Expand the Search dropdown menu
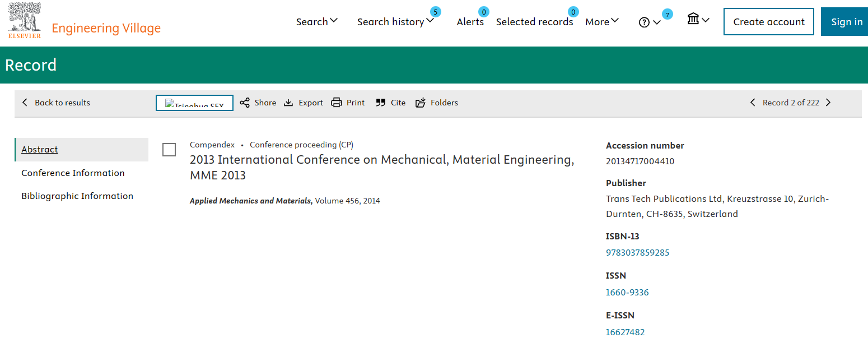Image resolution: width=868 pixels, height=347 pixels. (317, 21)
